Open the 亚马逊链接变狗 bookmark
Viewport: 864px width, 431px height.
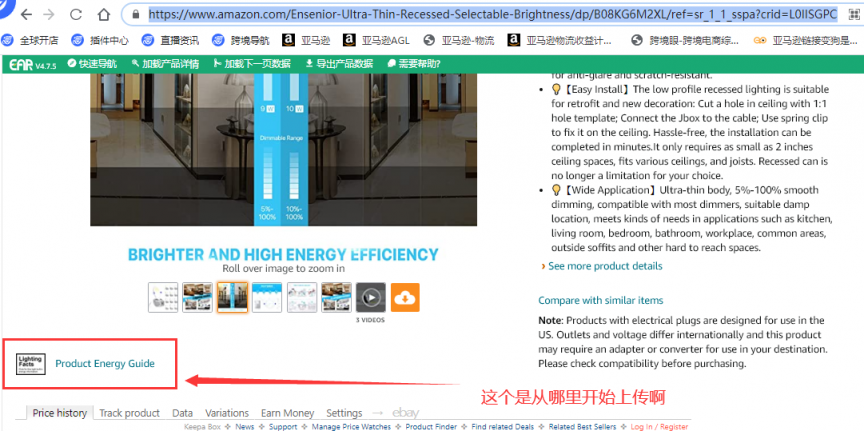(806, 40)
